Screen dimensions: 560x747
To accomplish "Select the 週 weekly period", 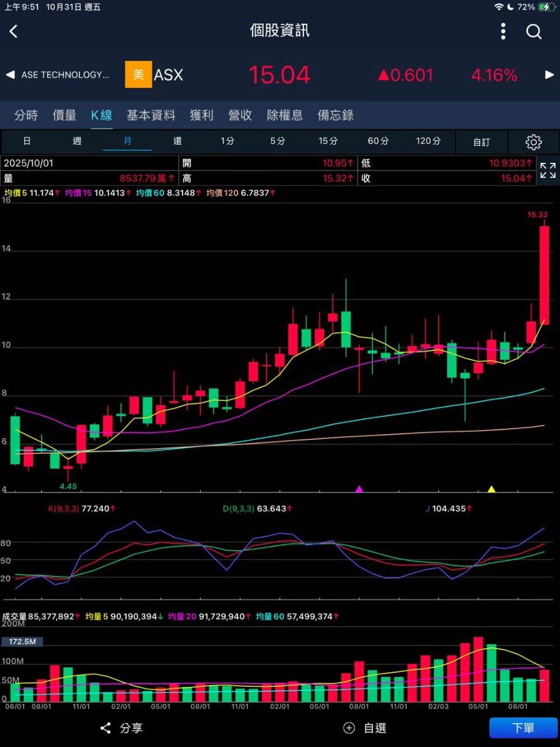I will [77, 141].
